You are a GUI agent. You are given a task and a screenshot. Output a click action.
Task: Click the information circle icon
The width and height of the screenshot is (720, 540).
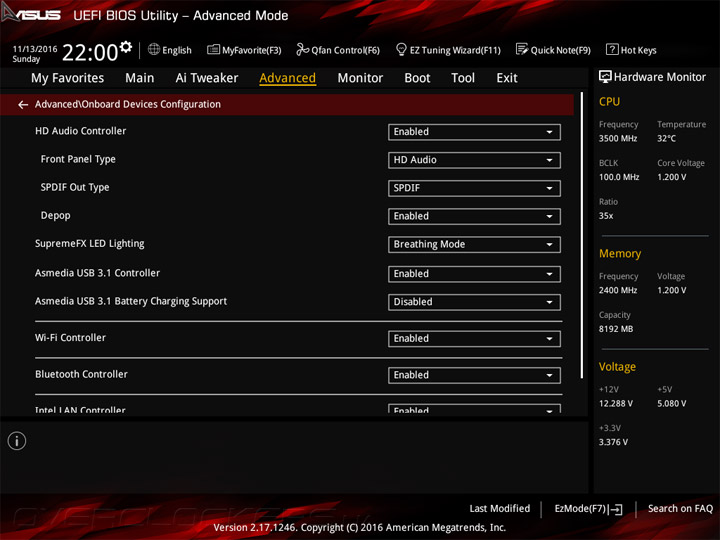pyautogui.click(x=17, y=441)
